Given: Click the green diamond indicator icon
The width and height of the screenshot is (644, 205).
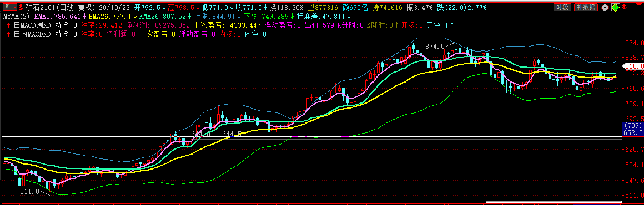Looking at the screenshot, I should (x=616, y=7).
